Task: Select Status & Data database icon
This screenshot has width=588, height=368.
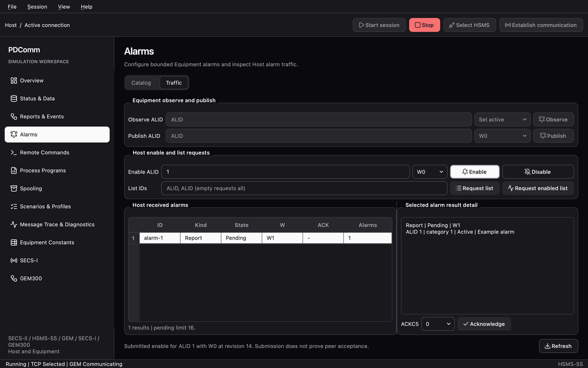Action: click(x=14, y=99)
